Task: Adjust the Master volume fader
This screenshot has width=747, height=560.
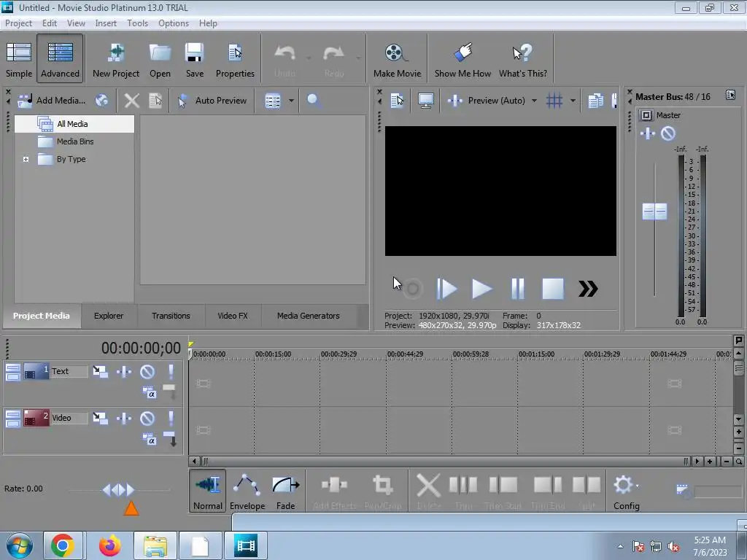Action: tap(654, 211)
